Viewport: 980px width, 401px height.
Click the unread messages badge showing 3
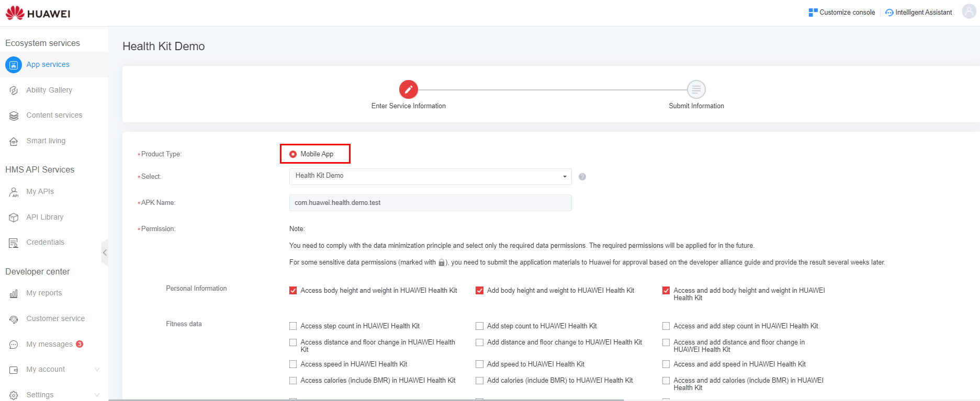pyautogui.click(x=80, y=344)
